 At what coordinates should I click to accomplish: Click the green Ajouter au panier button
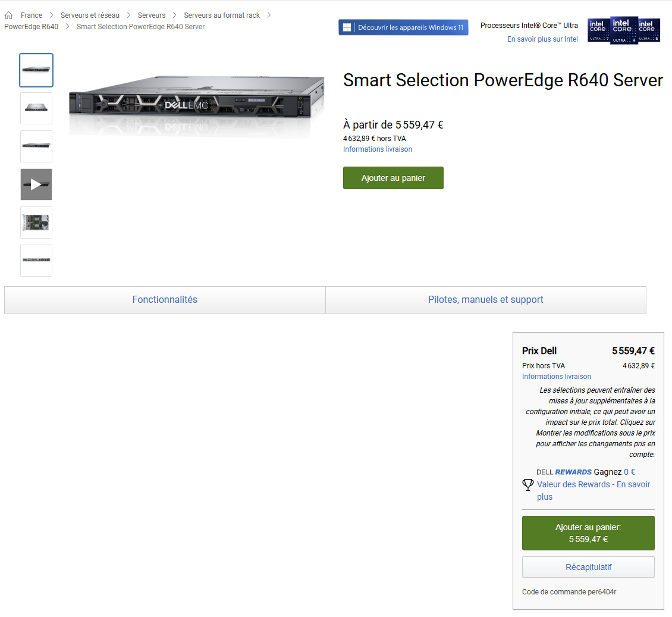(393, 178)
